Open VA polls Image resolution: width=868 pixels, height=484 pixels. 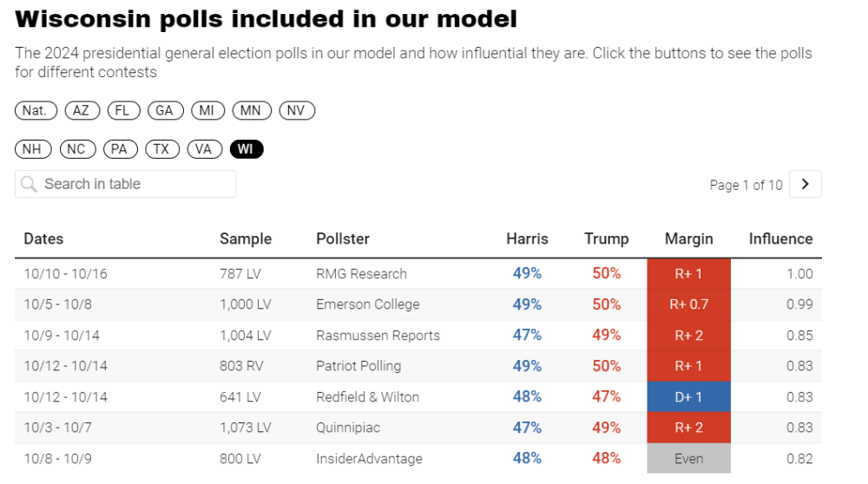point(203,149)
